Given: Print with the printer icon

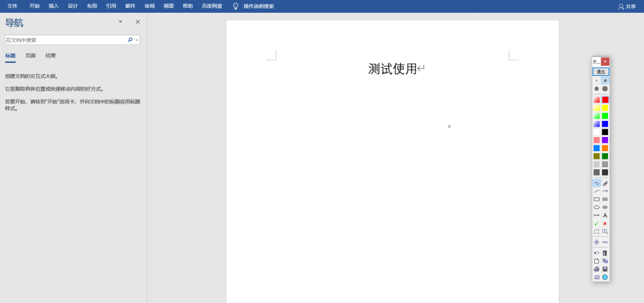Looking at the screenshot, I should tap(596, 269).
